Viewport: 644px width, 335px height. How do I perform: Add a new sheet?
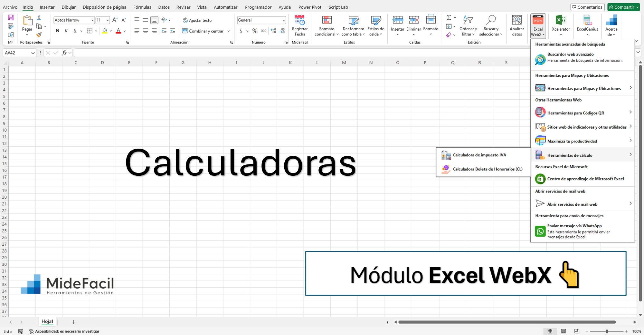click(x=73, y=322)
